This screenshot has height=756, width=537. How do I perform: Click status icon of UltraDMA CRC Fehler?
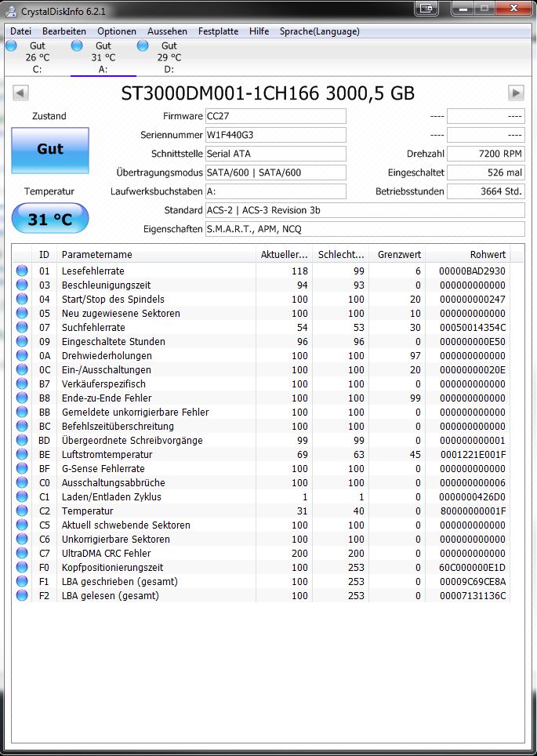[22, 554]
